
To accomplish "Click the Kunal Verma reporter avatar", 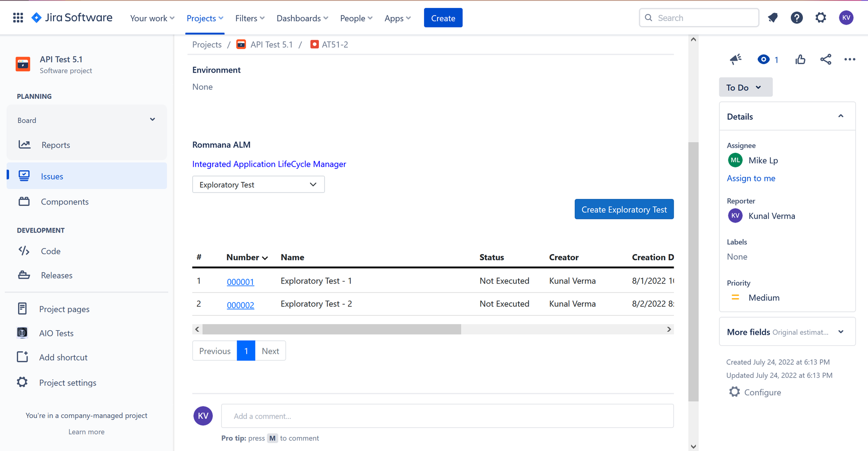I will 735,216.
